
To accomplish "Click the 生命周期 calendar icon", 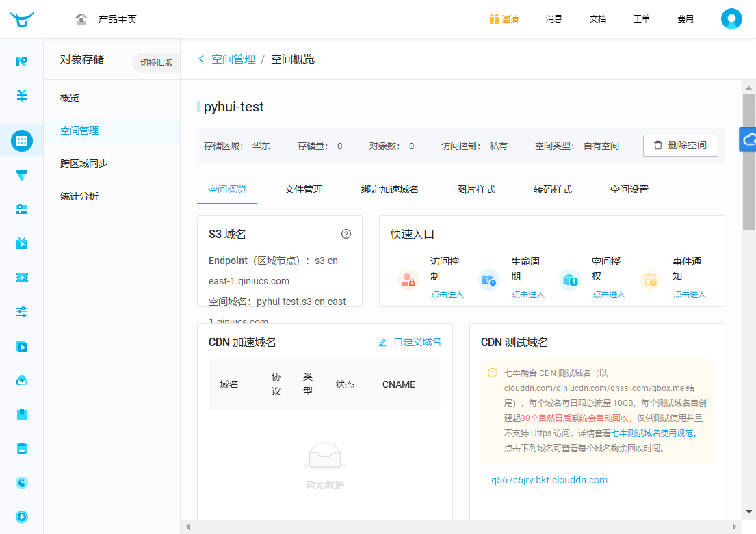I will [488, 280].
